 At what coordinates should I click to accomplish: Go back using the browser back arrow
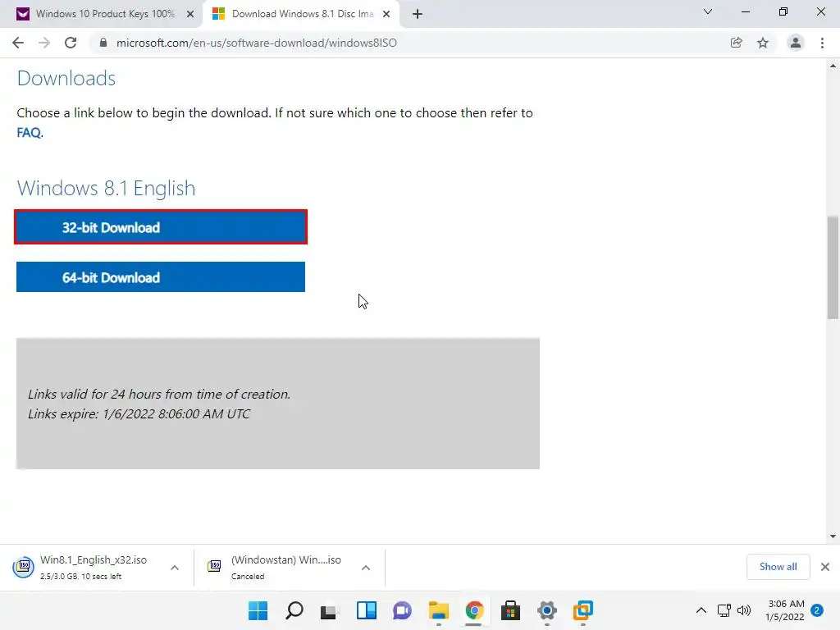click(18, 43)
